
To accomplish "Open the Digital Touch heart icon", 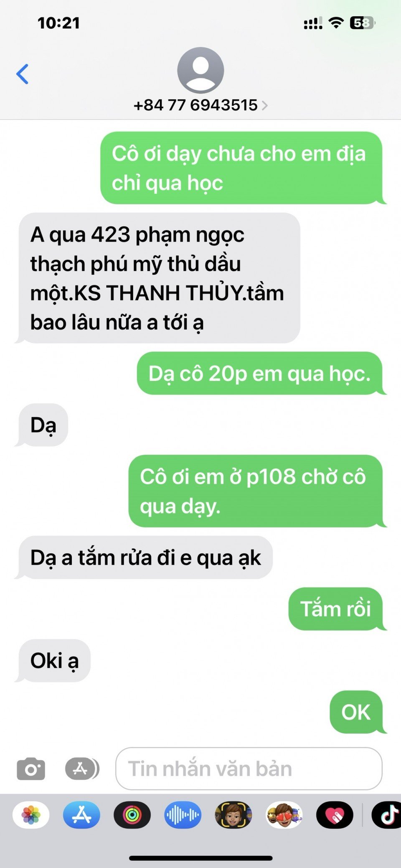I will (x=335, y=815).
